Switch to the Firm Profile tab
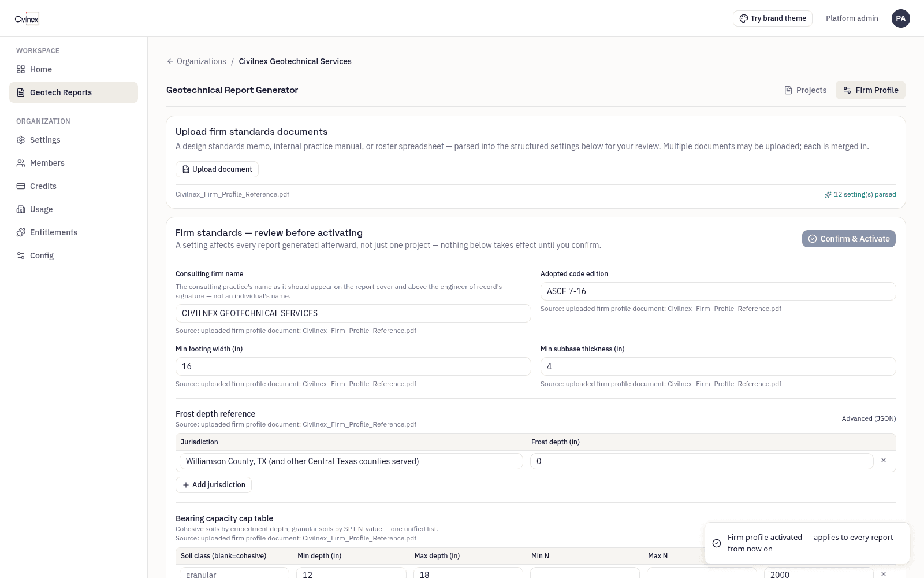 [x=870, y=90]
